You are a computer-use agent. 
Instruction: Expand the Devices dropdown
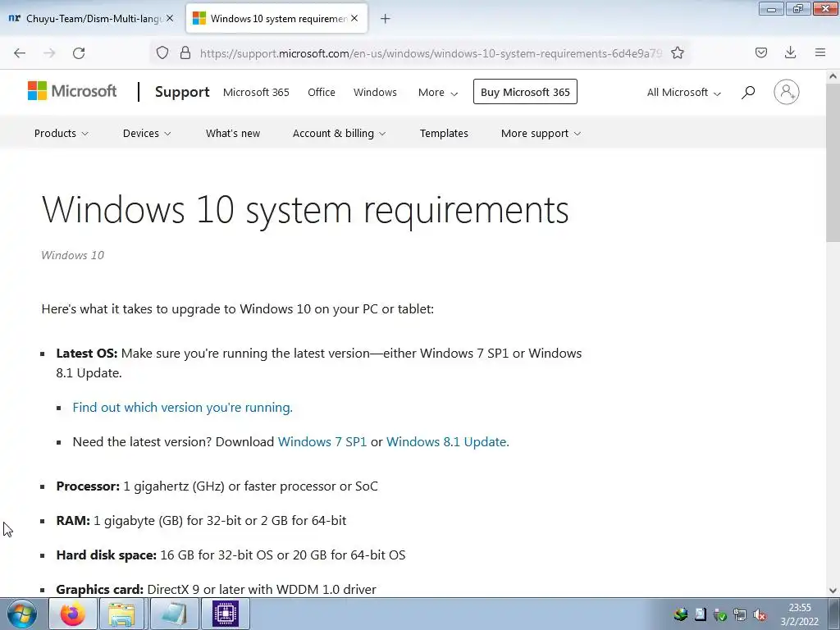coord(147,134)
